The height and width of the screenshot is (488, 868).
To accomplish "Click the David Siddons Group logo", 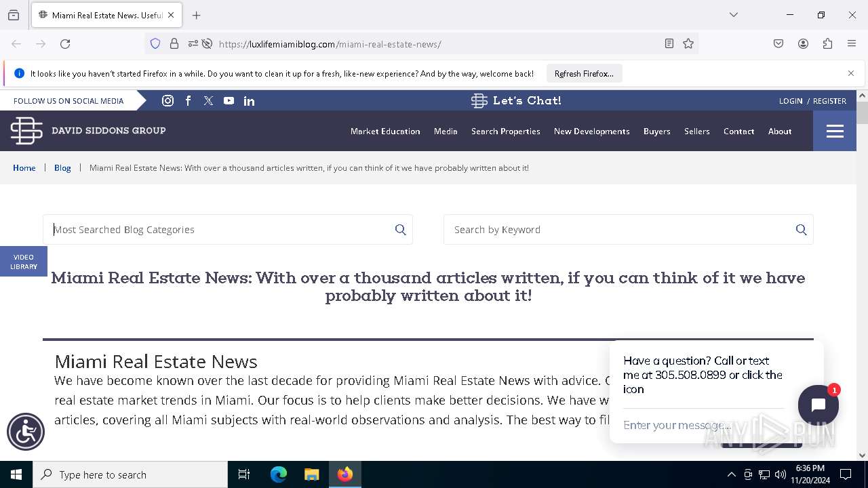I will (x=88, y=130).
